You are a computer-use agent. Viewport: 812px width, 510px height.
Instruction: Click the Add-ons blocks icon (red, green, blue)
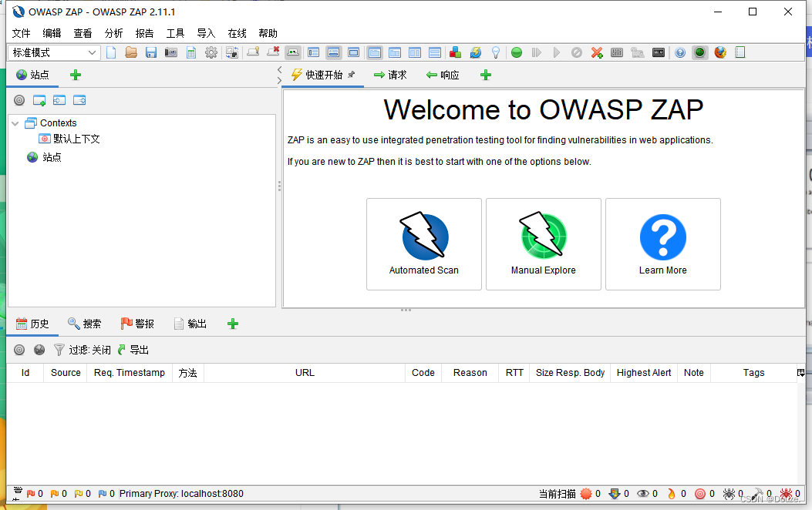tap(455, 52)
